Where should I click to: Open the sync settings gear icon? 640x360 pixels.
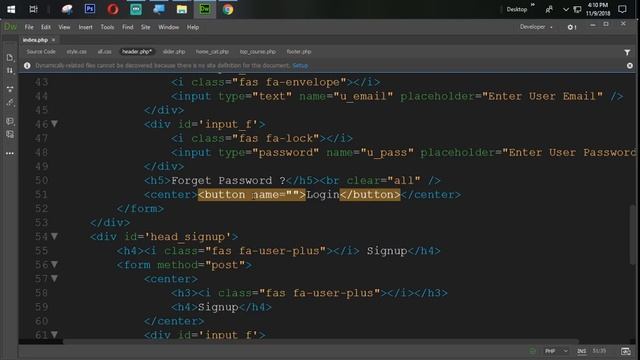point(571,27)
